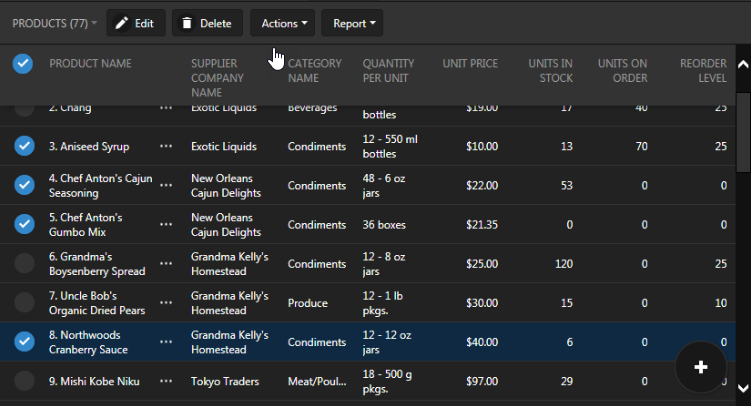The height and width of the screenshot is (406, 751).
Task: Click the Delete button
Action: 207,23
